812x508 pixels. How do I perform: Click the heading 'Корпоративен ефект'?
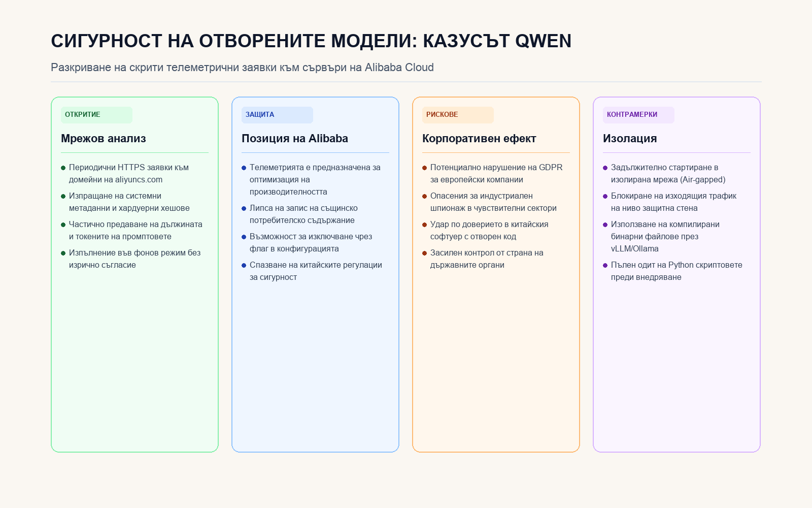[x=479, y=139]
